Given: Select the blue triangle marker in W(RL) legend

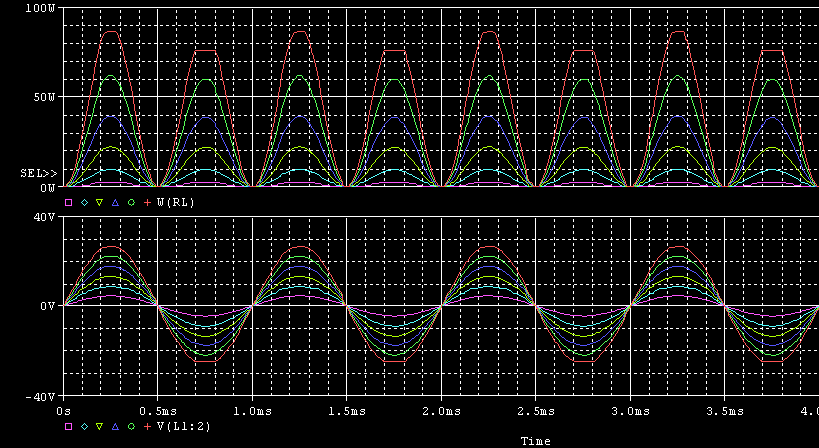Looking at the screenshot, I should tap(116, 202).
